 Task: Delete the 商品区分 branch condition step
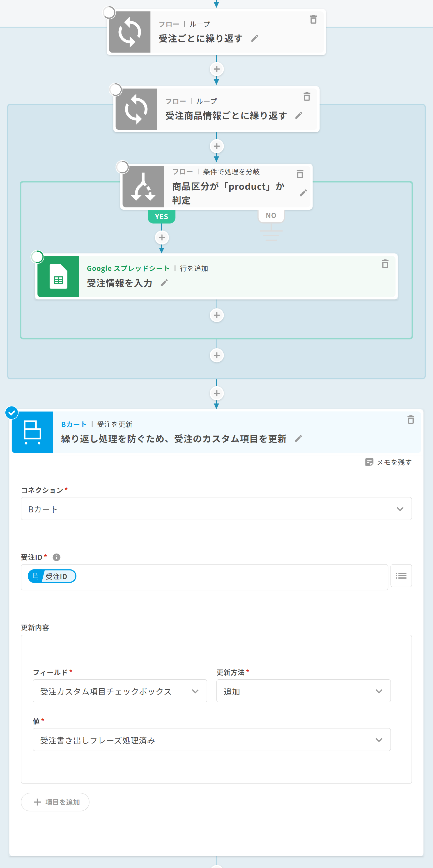pyautogui.click(x=300, y=174)
